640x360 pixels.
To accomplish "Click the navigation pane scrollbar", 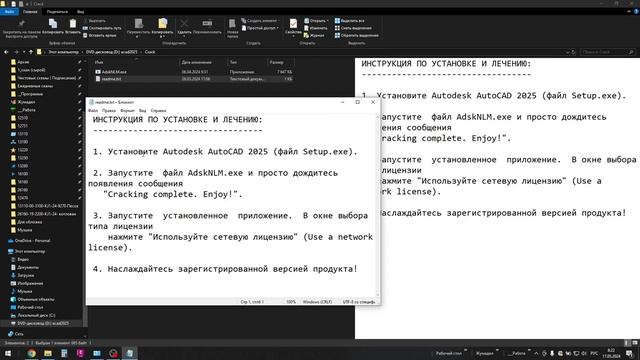I will tap(85, 198).
